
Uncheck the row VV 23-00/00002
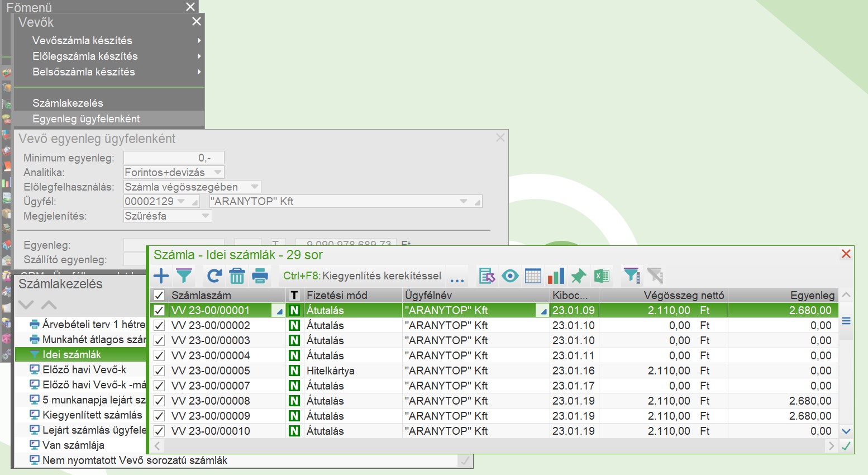159,325
